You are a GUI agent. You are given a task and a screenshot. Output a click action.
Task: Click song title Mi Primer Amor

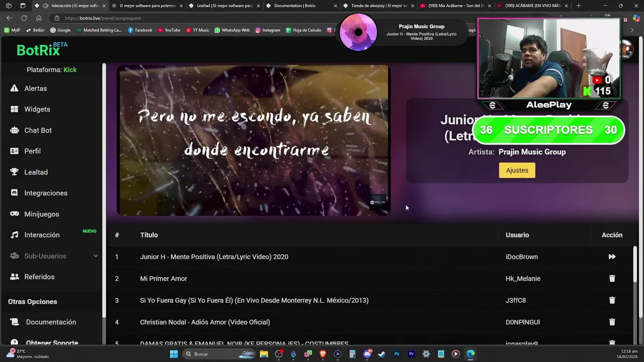click(x=164, y=279)
